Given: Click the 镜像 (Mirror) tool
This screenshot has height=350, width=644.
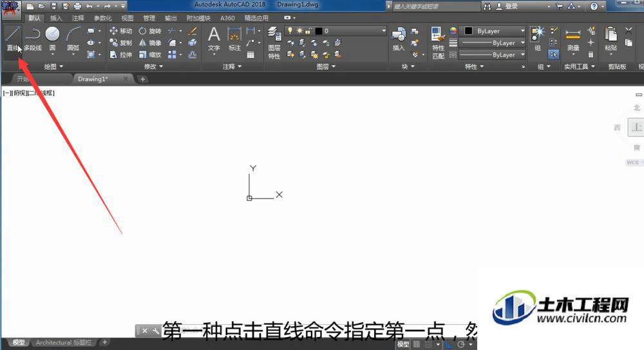Looking at the screenshot, I should tap(150, 43).
